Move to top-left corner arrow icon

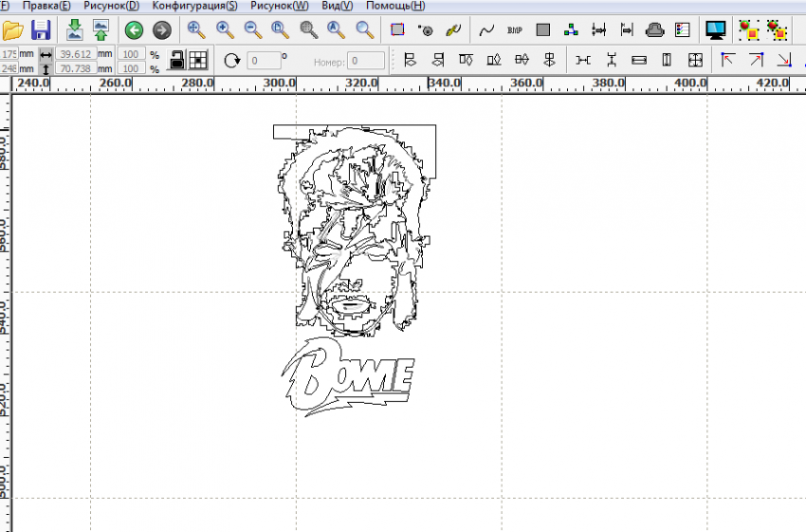tap(727, 60)
